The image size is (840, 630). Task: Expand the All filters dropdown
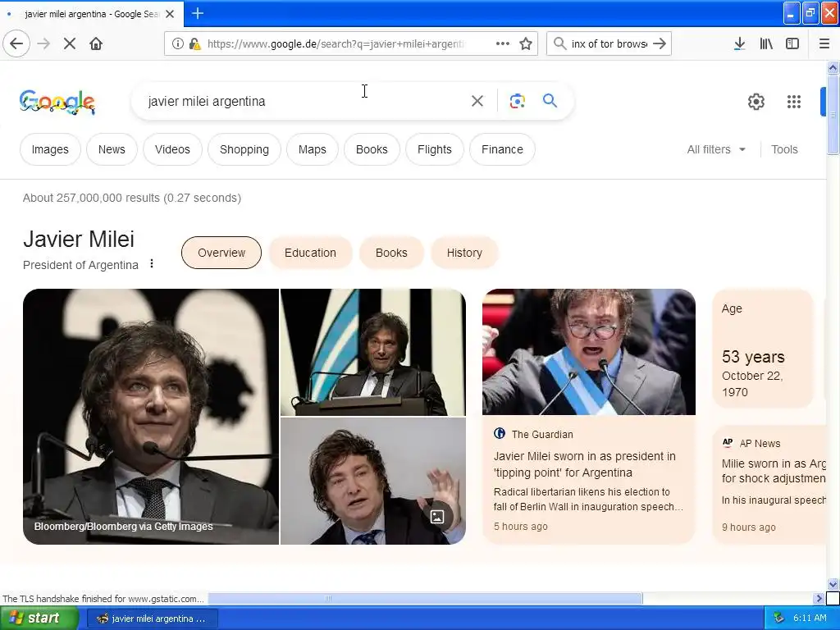(x=716, y=149)
